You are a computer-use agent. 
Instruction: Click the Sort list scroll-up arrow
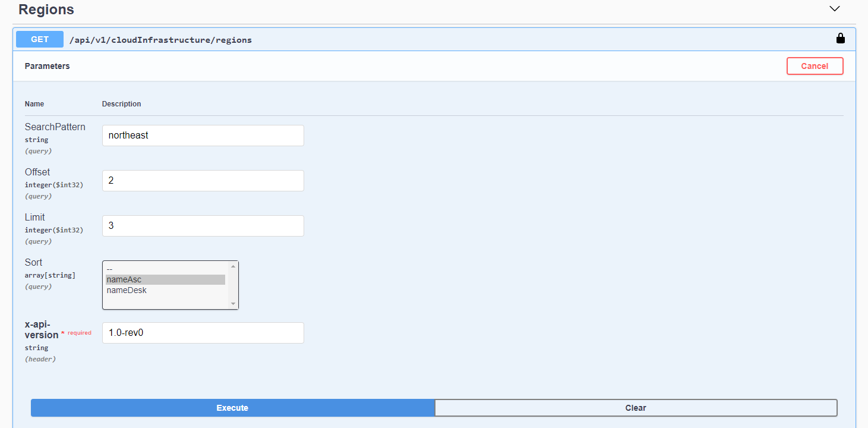(x=233, y=266)
